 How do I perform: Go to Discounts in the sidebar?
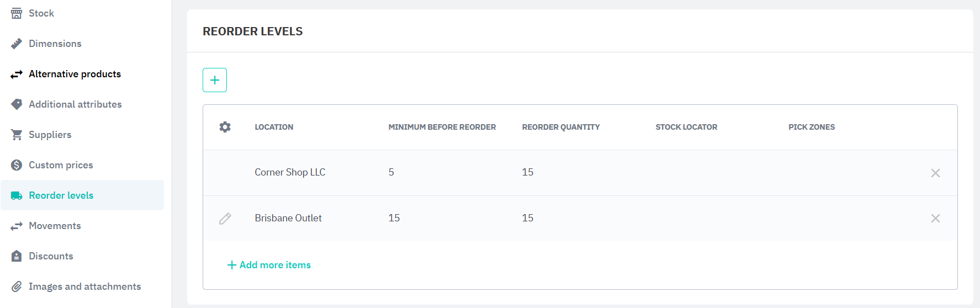51,256
